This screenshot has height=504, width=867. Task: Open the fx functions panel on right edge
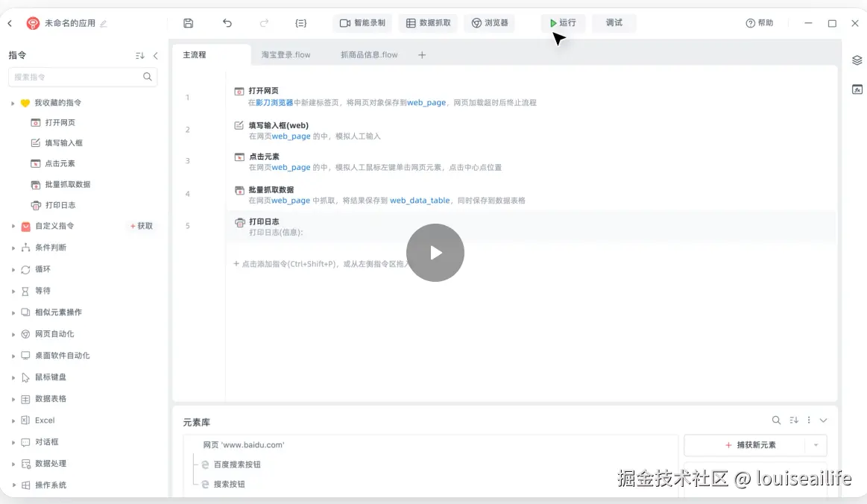click(857, 89)
